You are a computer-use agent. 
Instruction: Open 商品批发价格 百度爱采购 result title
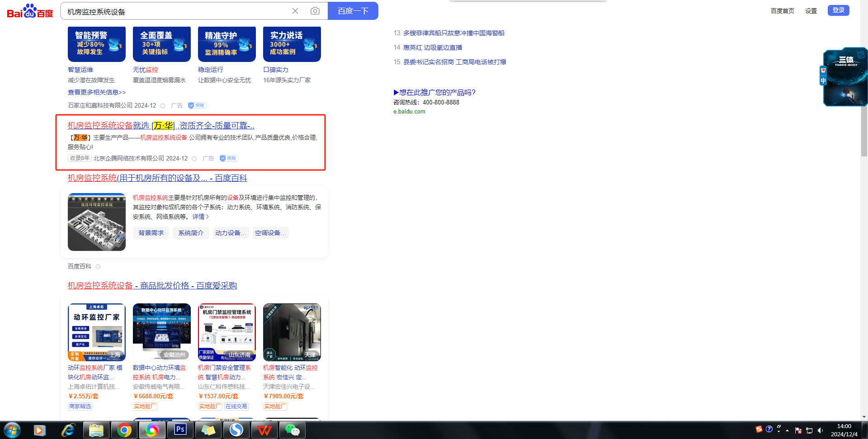click(x=152, y=286)
